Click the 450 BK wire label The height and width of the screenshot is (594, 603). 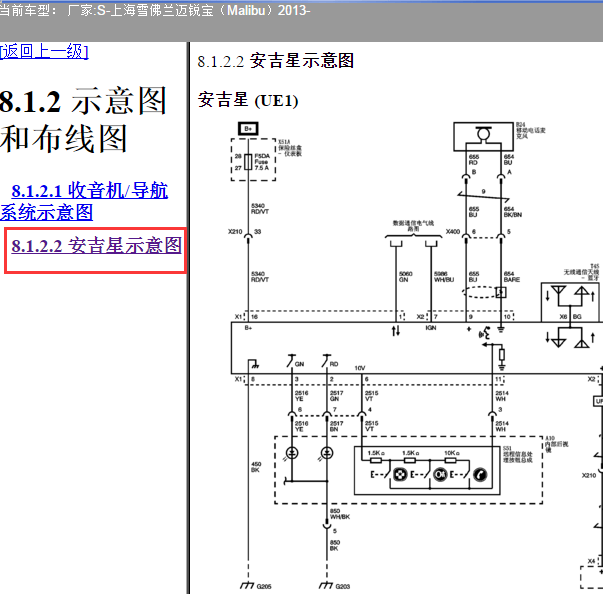click(x=256, y=467)
